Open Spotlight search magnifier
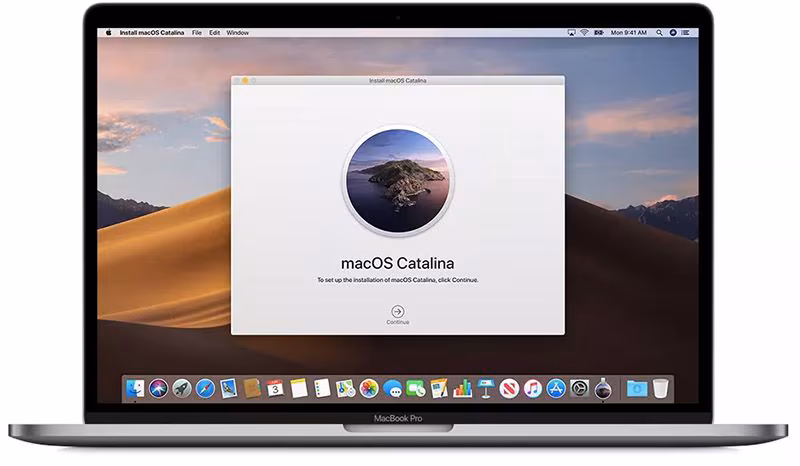This screenshot has height=466, width=800. (x=659, y=33)
